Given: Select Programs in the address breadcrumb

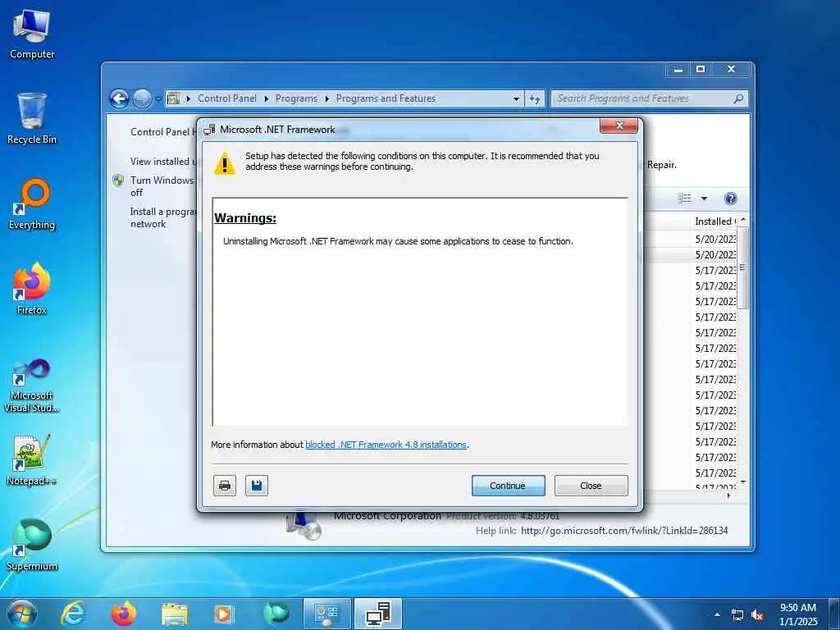Looking at the screenshot, I should [296, 98].
